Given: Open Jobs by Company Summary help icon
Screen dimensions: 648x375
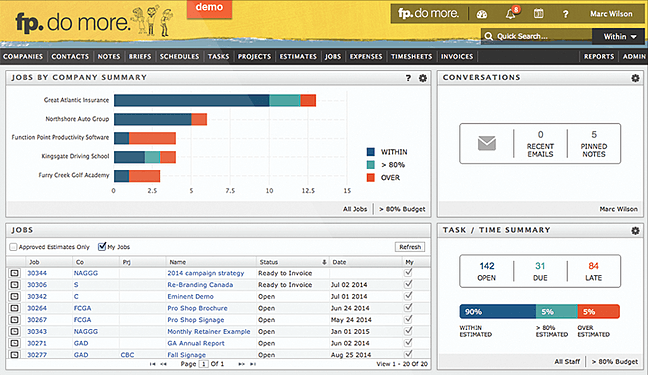Looking at the screenshot, I should coord(408,78).
